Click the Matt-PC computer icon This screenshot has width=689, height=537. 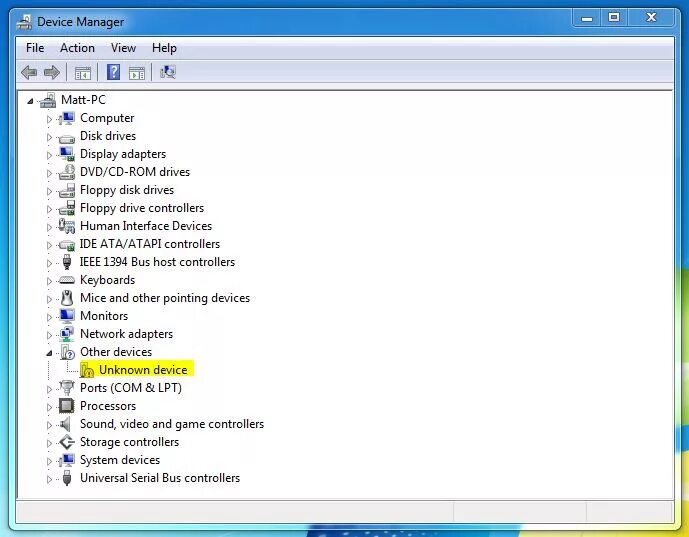pos(48,100)
